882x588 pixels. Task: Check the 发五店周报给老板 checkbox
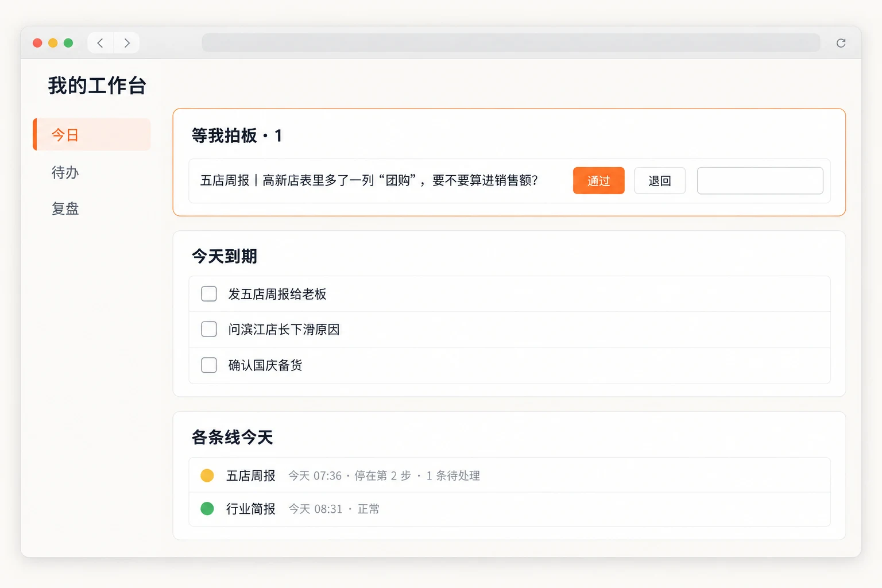coord(209,294)
